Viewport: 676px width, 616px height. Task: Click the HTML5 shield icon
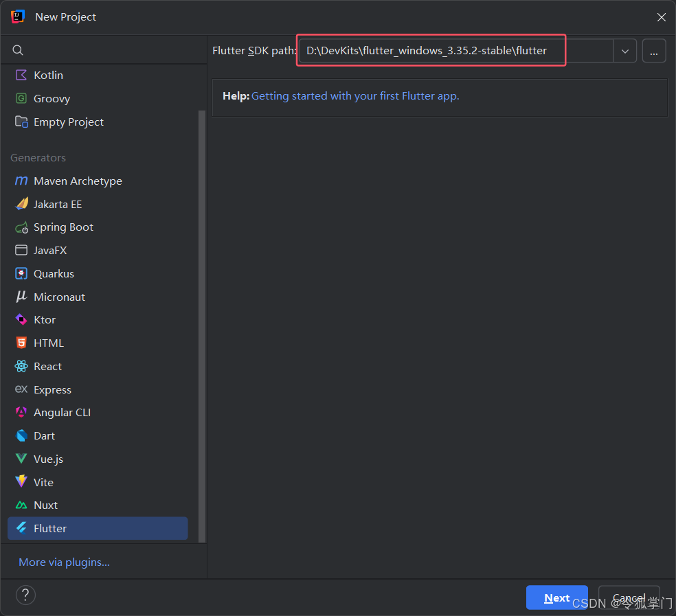click(21, 343)
